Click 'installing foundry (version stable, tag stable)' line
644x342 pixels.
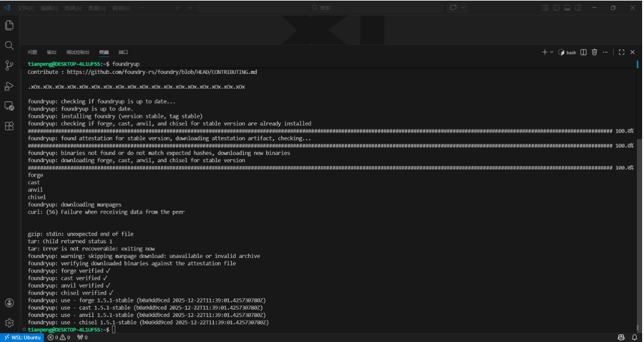[115, 117]
